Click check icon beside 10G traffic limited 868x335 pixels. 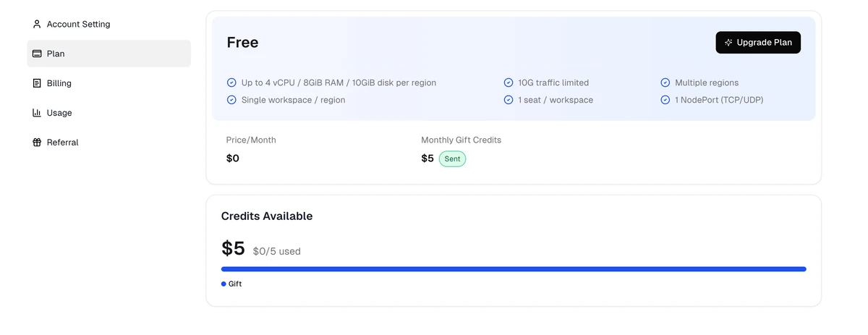[509, 82]
